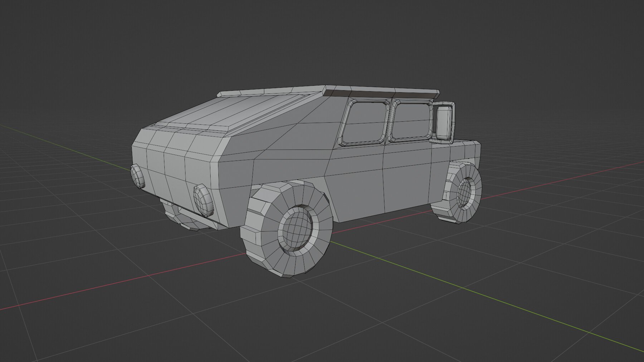Click the side window closest to the windshield

coord(364,123)
